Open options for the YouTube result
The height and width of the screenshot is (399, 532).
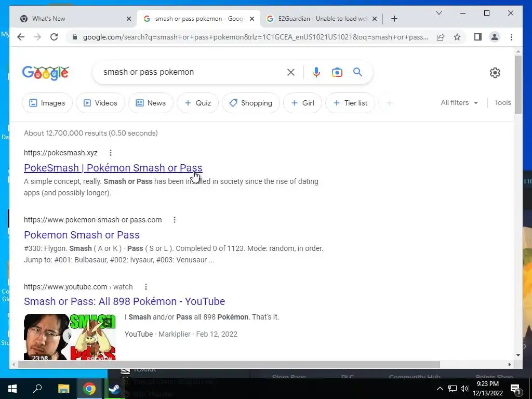146,287
